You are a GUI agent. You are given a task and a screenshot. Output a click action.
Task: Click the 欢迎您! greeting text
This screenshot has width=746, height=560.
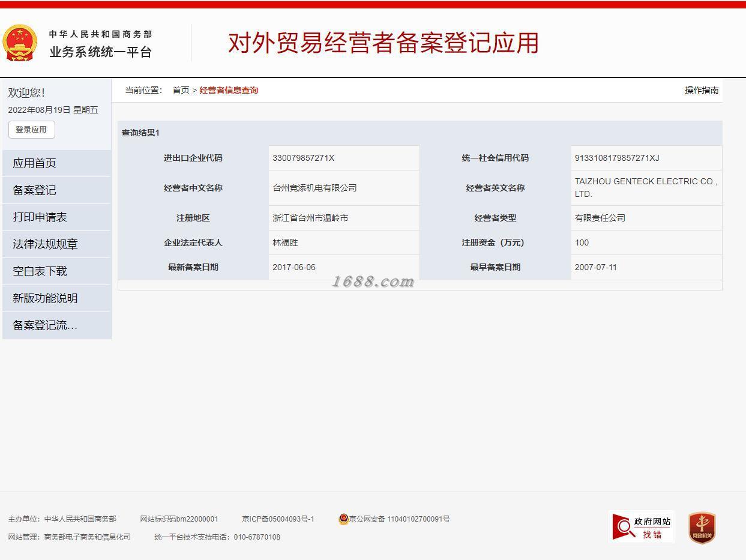coord(26,92)
